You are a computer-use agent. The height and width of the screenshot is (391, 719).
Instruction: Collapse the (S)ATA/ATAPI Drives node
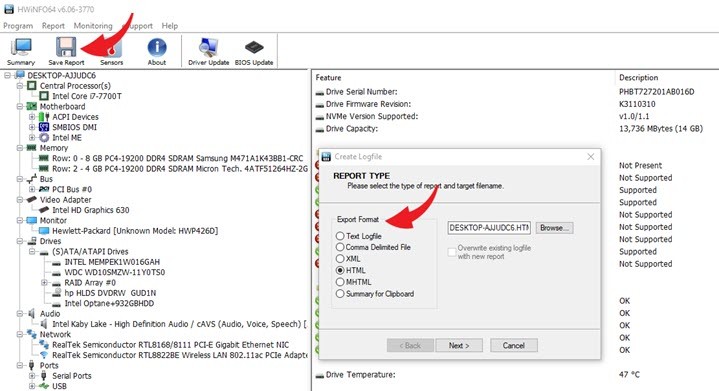pos(32,251)
